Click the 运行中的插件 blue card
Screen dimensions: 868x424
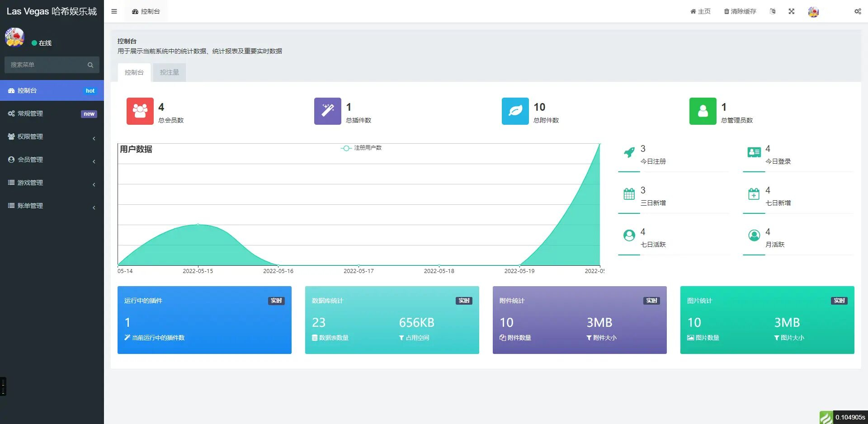204,320
